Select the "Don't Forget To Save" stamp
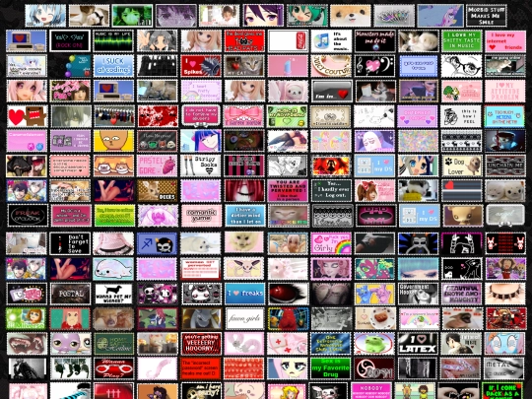 click(70, 243)
